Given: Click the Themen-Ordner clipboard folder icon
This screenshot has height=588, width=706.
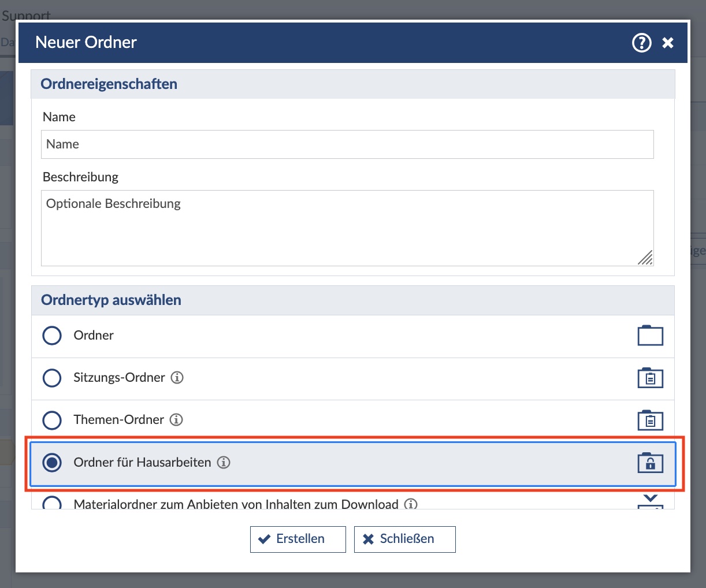Looking at the screenshot, I should pos(650,420).
